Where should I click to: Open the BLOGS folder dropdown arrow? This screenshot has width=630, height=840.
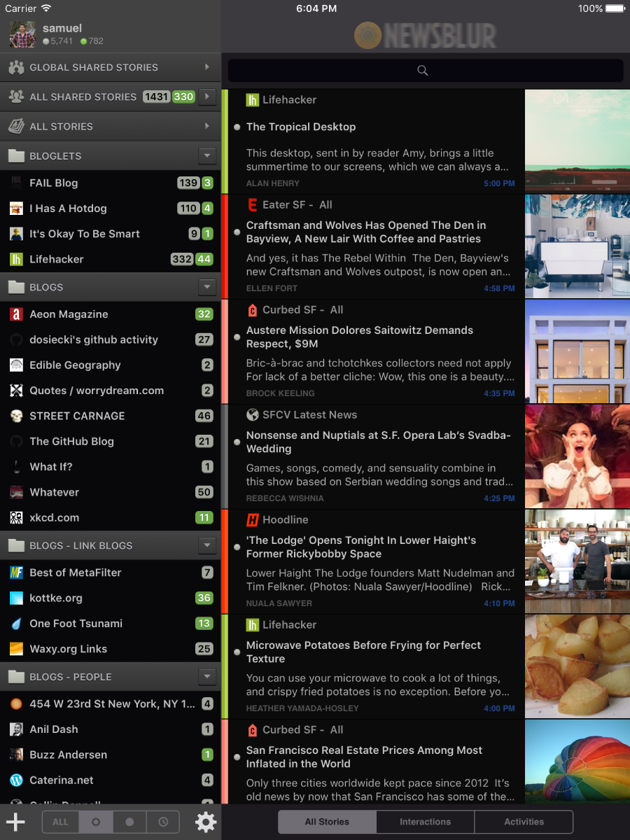click(206, 287)
